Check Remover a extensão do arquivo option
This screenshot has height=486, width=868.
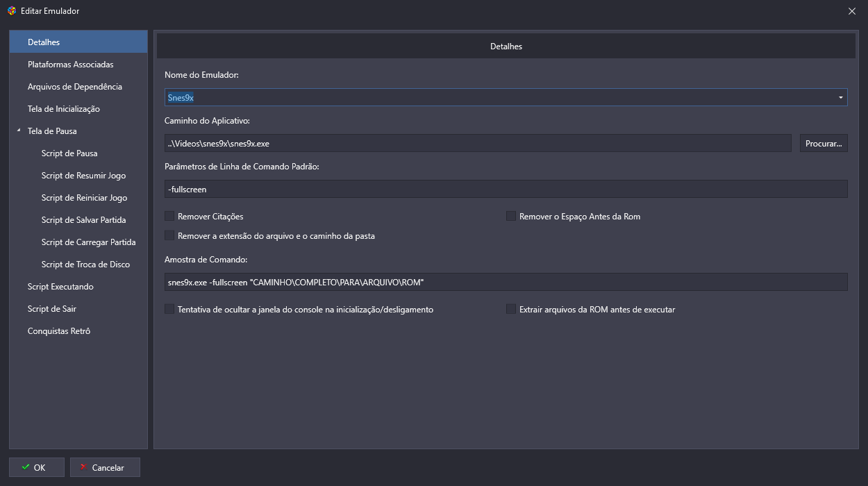[x=169, y=236]
